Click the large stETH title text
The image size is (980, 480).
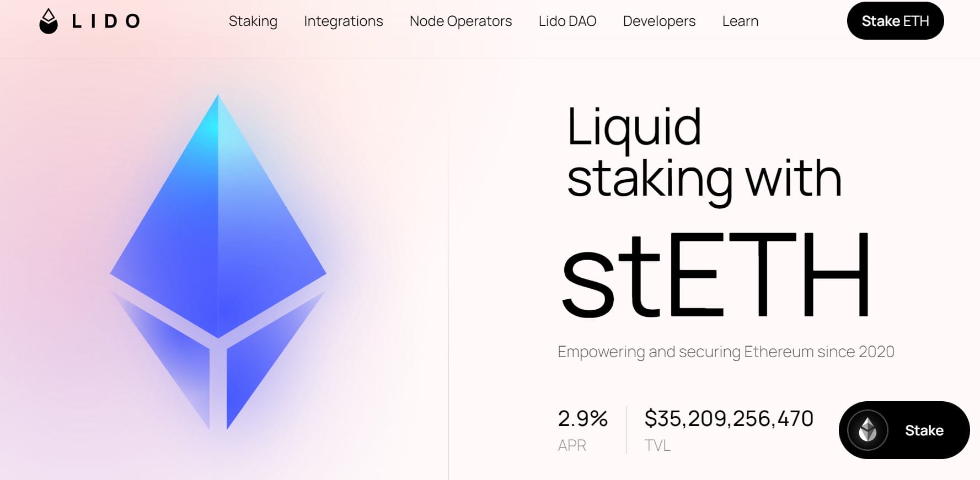tap(715, 276)
